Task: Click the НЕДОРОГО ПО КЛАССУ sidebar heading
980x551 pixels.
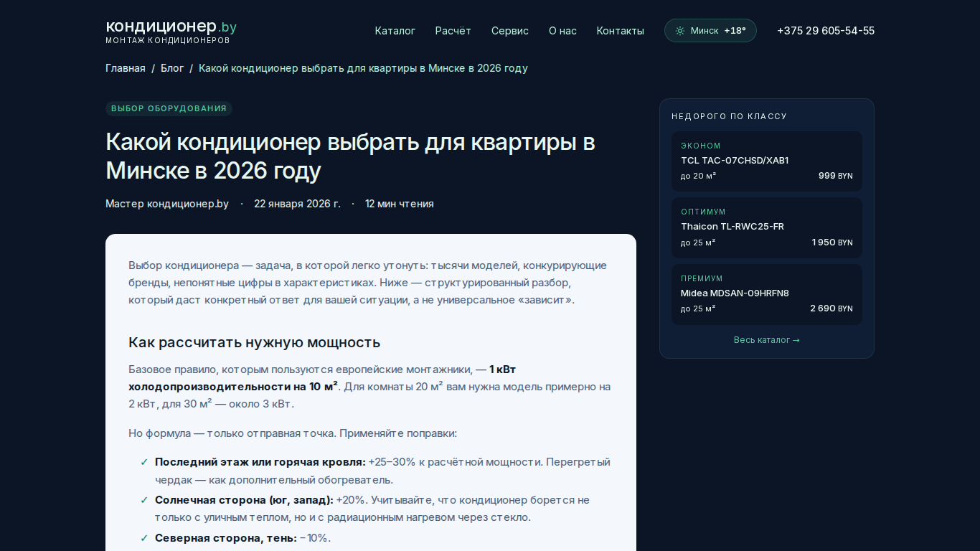Action: [x=730, y=116]
